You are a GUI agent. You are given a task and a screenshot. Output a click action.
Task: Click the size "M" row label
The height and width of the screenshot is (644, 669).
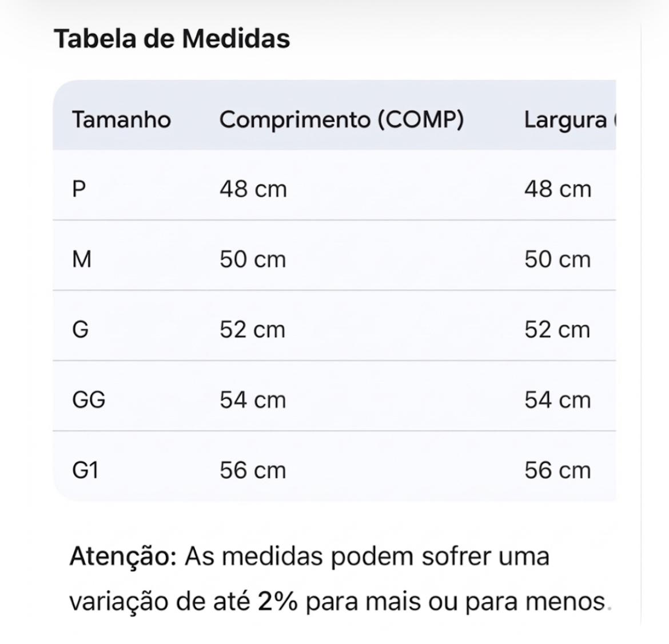pos(82,259)
